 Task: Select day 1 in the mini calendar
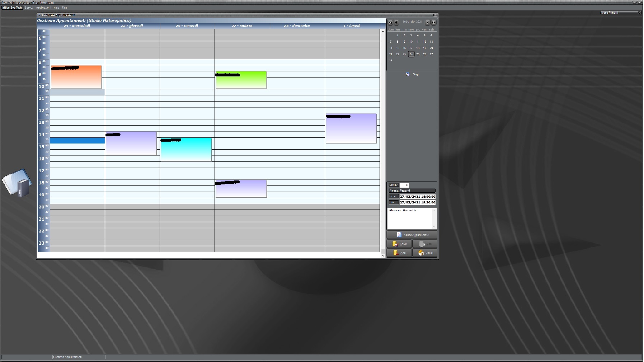pos(398,36)
